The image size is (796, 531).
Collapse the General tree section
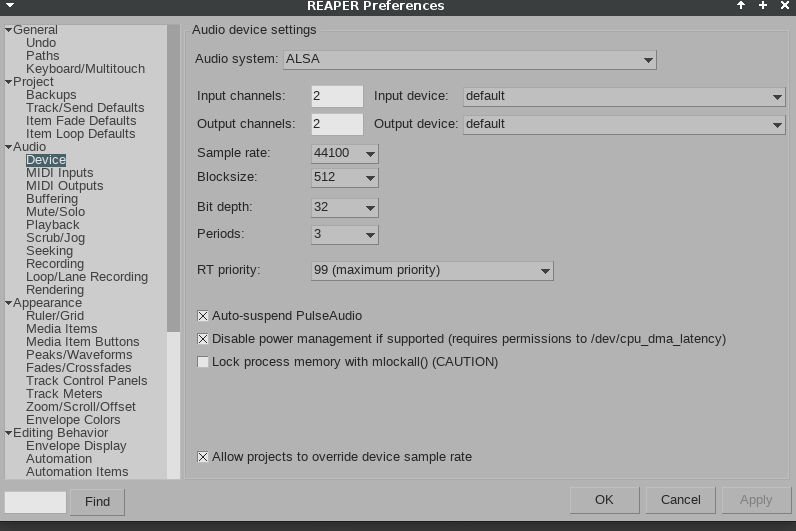8,30
